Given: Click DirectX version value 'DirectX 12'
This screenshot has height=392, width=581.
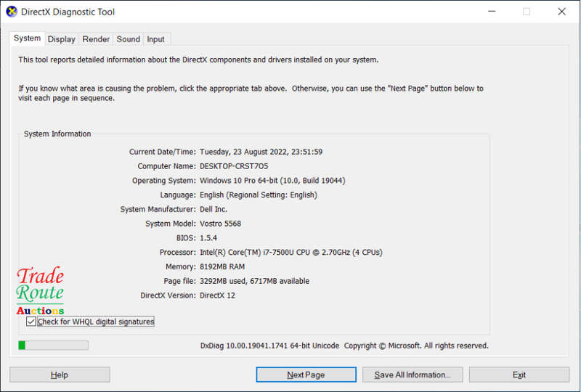Looking at the screenshot, I should click(217, 295).
